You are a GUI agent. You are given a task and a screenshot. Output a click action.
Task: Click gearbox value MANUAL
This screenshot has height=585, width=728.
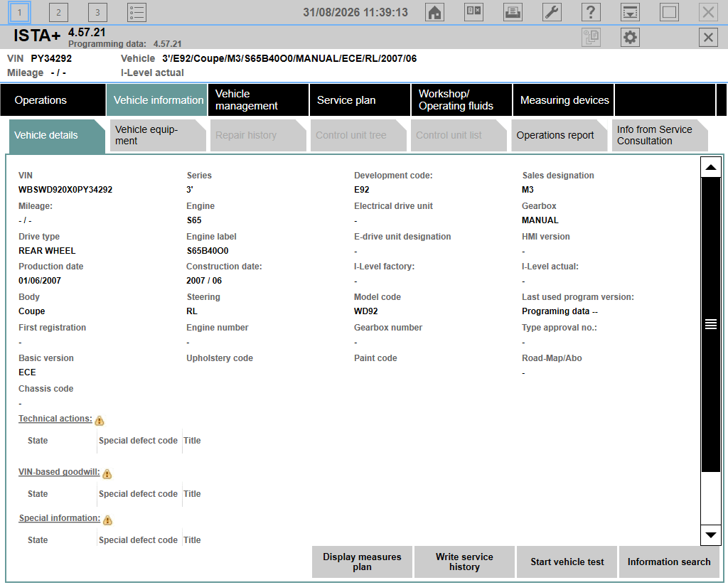click(540, 220)
